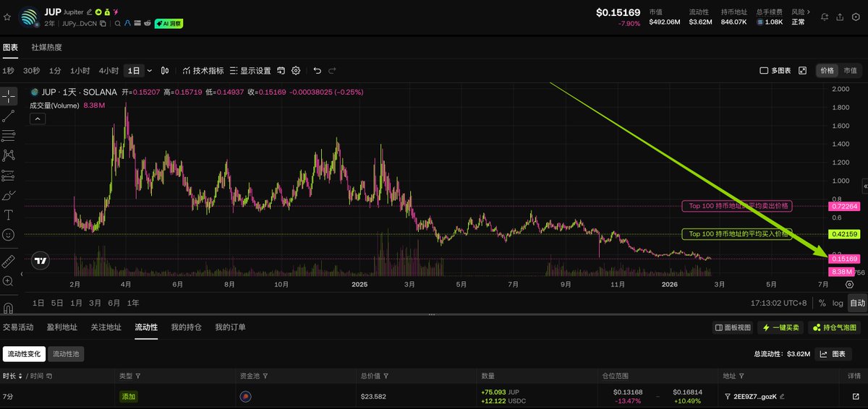Open the 交易活动 tab
The height and width of the screenshot is (409, 868).
tap(18, 327)
